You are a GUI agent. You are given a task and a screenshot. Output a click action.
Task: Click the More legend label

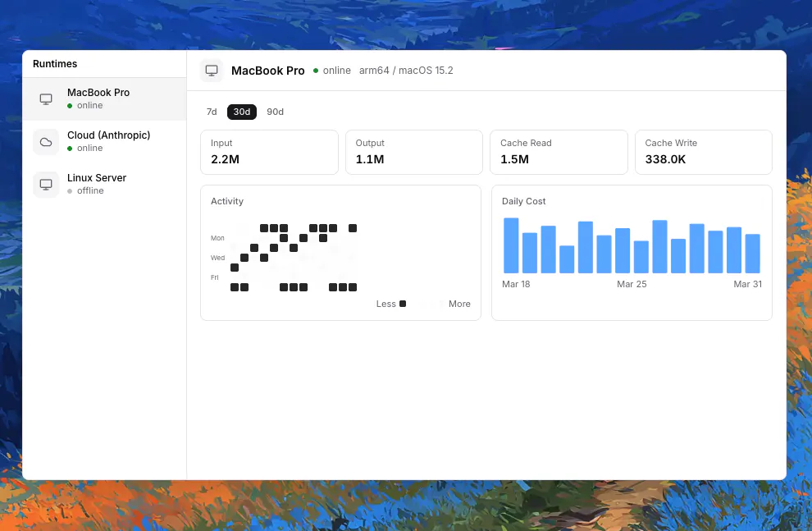tap(459, 304)
